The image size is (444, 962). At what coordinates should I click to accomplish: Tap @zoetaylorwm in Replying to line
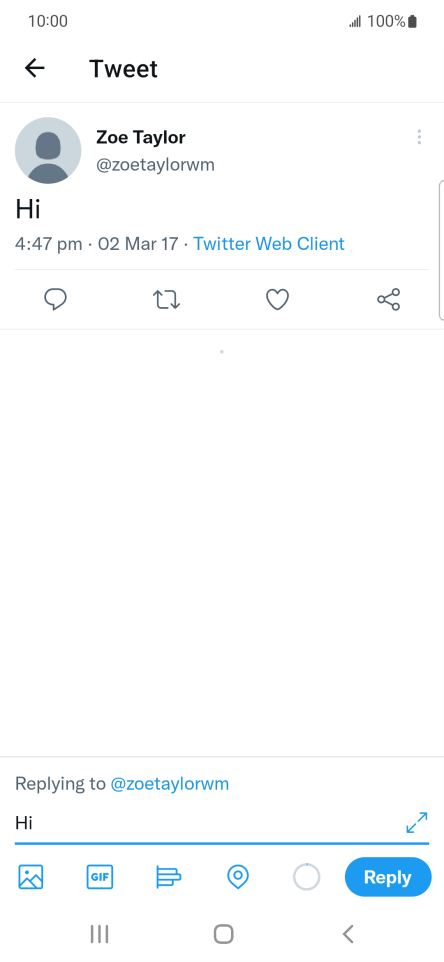pyautogui.click(x=169, y=783)
